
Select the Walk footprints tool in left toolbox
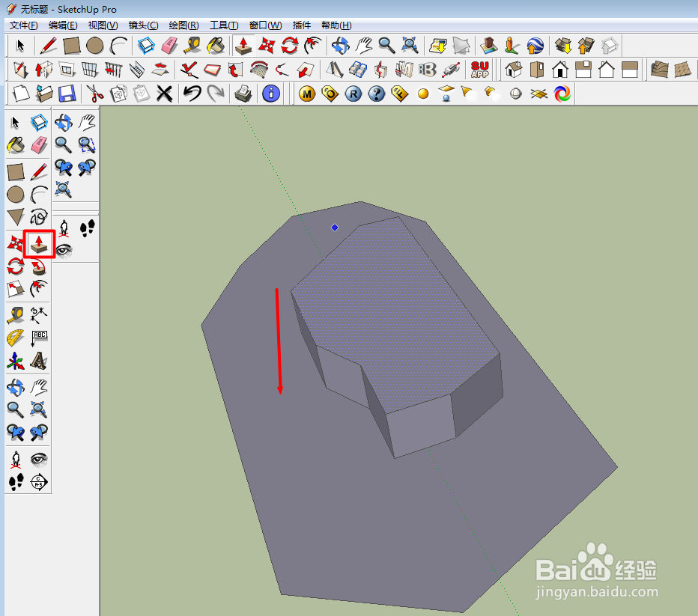(x=16, y=482)
